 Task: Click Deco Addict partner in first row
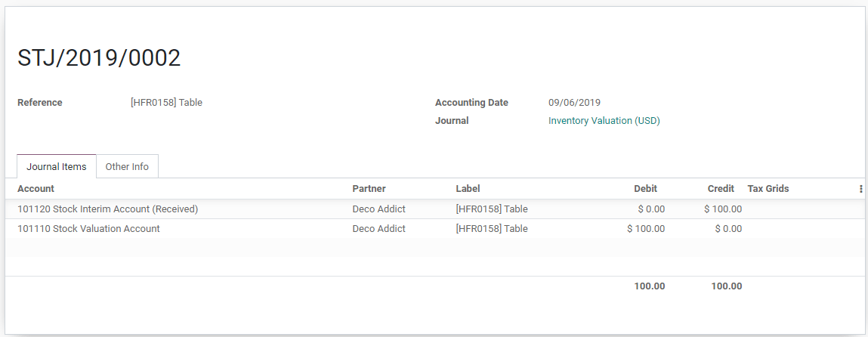378,209
